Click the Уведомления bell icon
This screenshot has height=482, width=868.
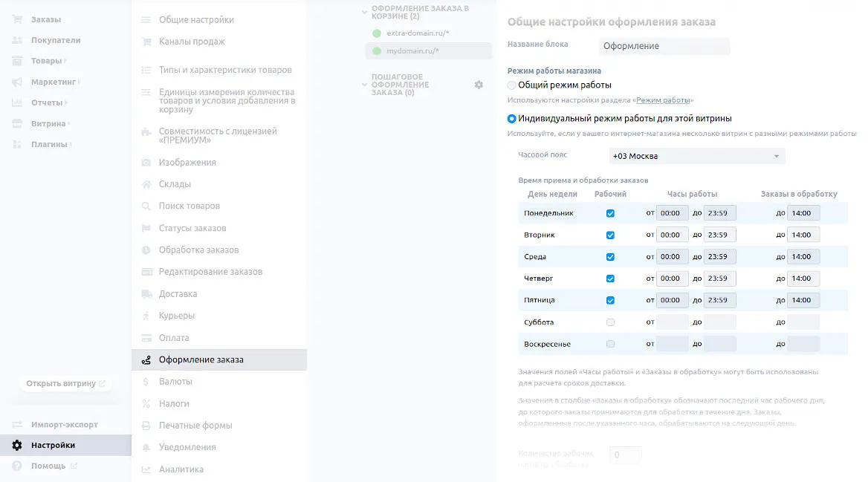(x=146, y=447)
